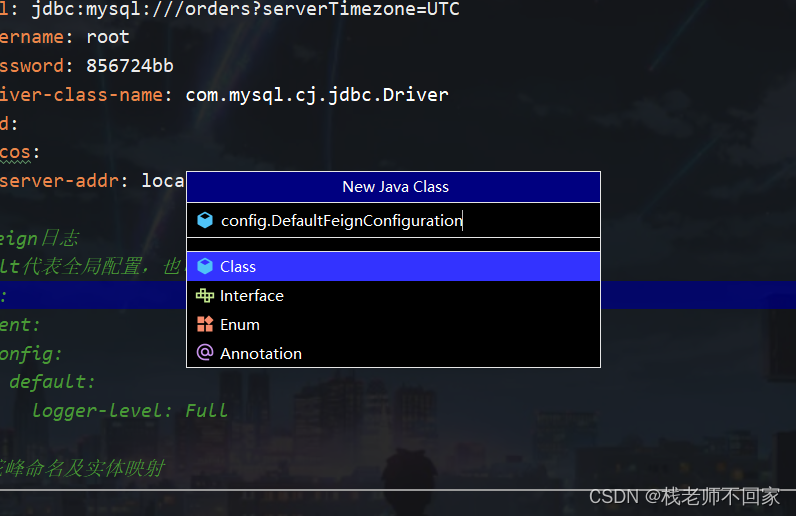Image resolution: width=796 pixels, height=516 pixels.
Task: Select the Annotation option
Action: (393, 353)
